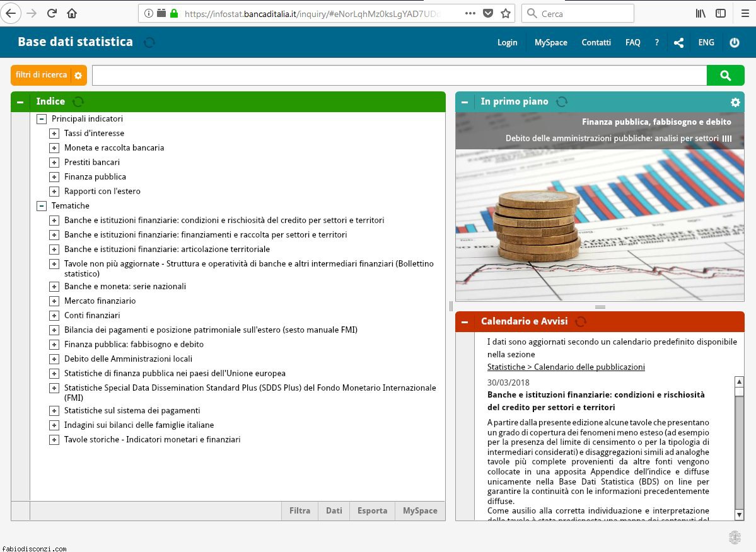Open the browser home page icon
756x552 pixels.
click(72, 13)
